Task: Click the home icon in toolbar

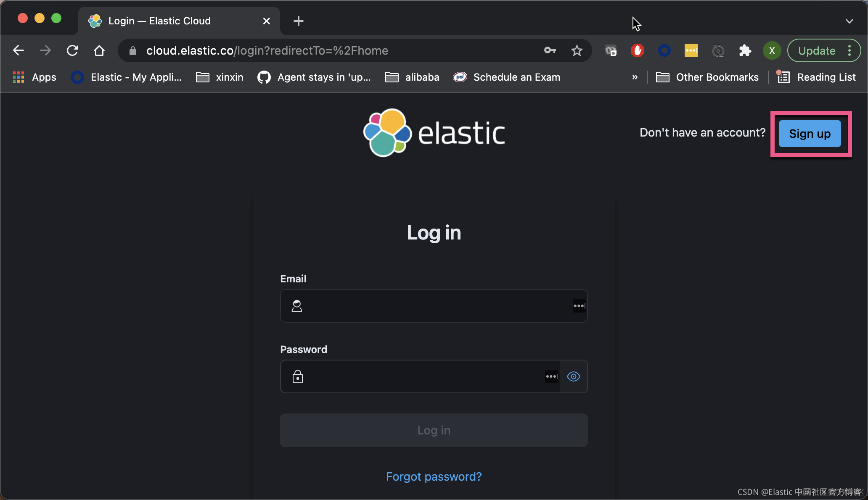Action: click(x=99, y=51)
